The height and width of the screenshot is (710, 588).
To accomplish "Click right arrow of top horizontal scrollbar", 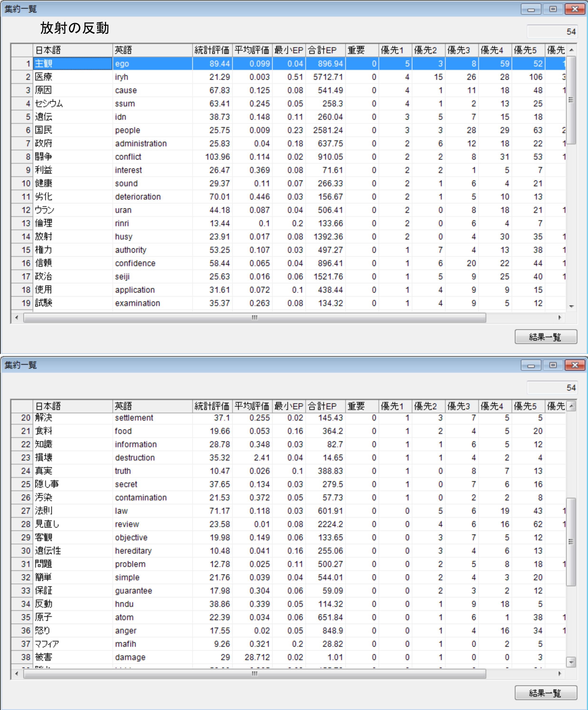I will (x=560, y=318).
